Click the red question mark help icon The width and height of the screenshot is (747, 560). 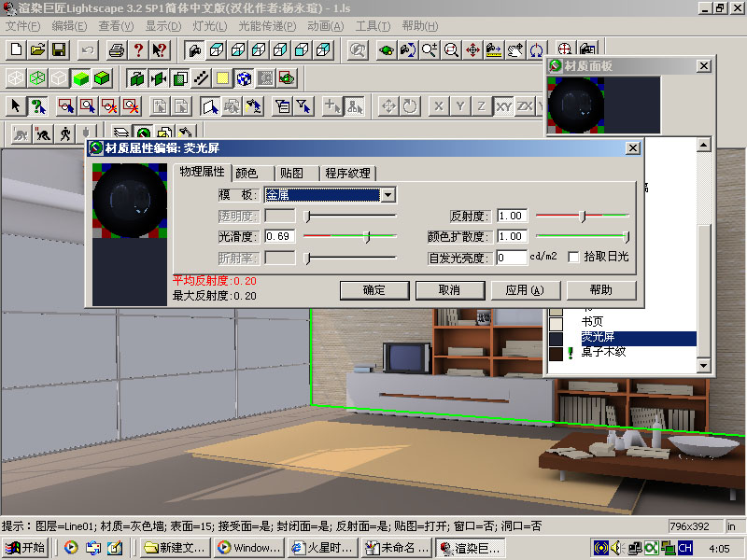point(138,49)
